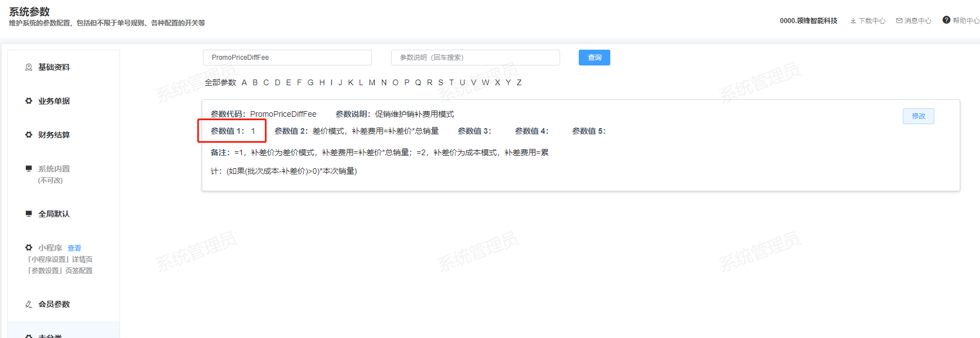Click the 基础资料 sidebar icon
This screenshot has width=980, height=338.
(x=29, y=67)
